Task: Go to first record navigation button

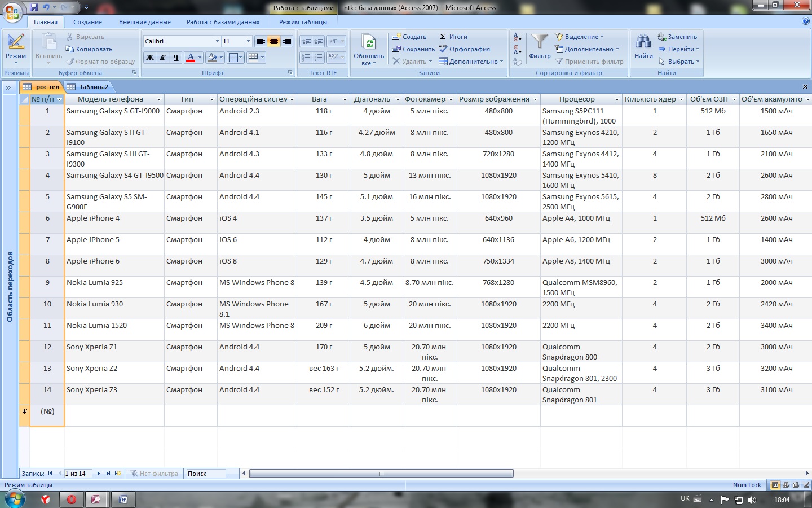Action: tap(50, 474)
